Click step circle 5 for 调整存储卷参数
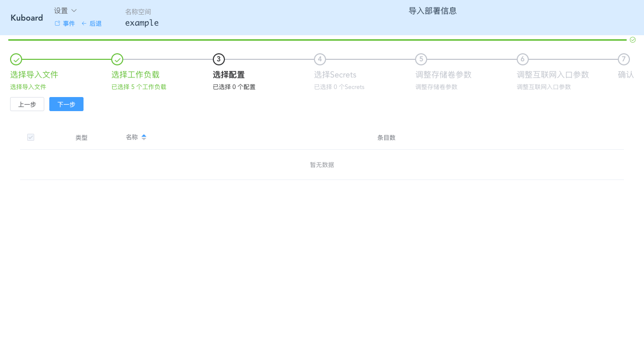Image resolution: width=644 pixels, height=362 pixels. (421, 59)
